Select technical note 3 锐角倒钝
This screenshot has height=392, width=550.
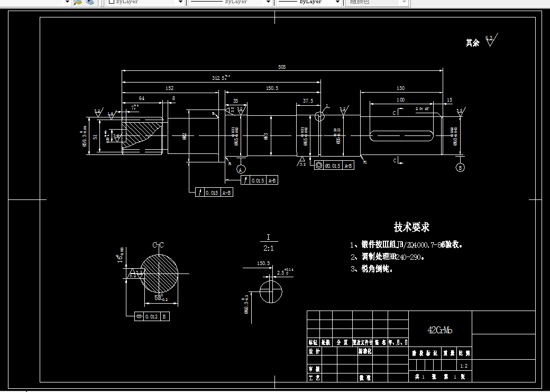click(372, 269)
